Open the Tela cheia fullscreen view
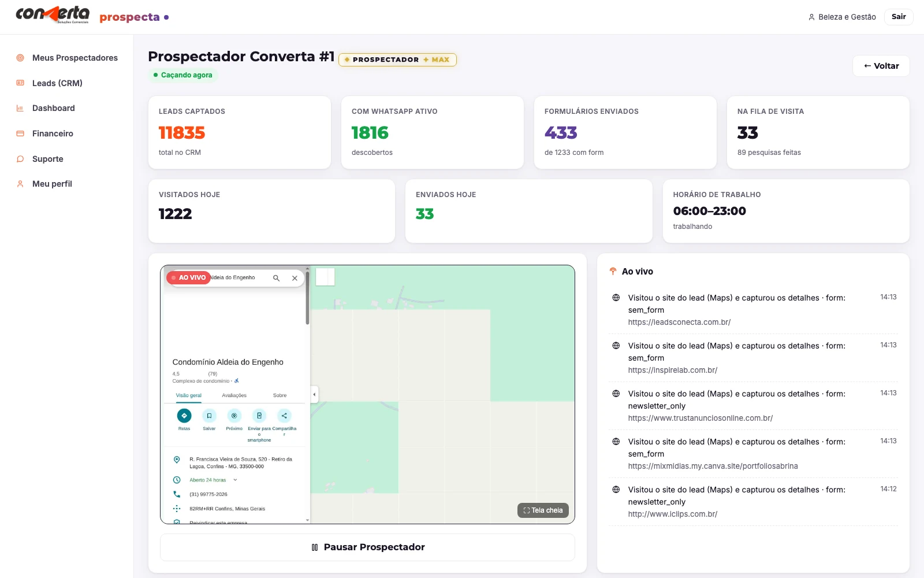This screenshot has width=924, height=578. tap(543, 510)
